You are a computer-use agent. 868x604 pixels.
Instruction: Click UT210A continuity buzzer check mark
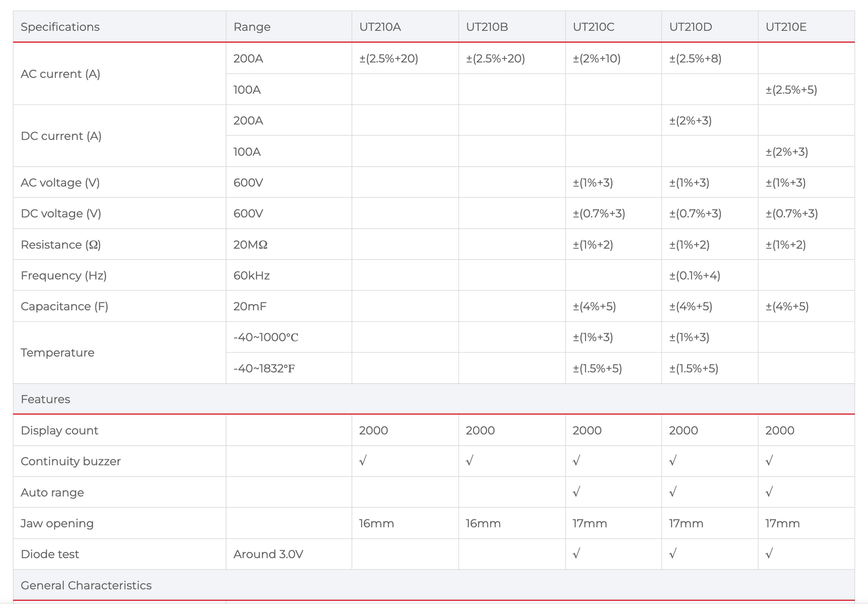(363, 461)
